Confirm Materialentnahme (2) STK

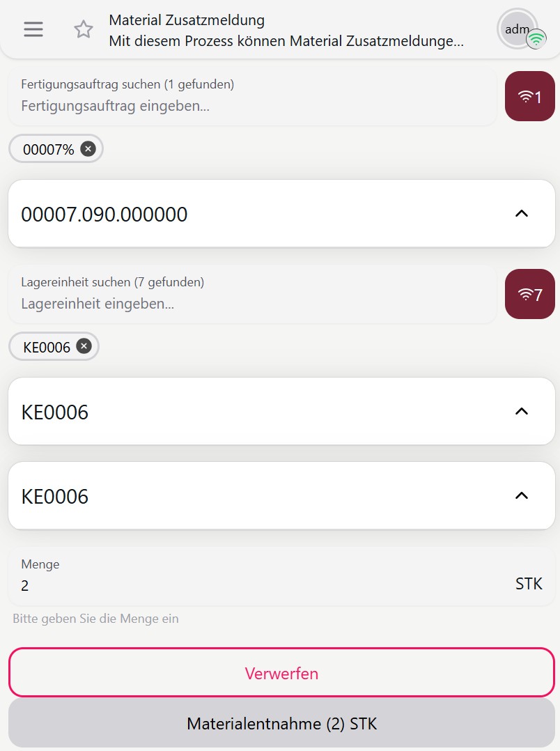(x=281, y=723)
